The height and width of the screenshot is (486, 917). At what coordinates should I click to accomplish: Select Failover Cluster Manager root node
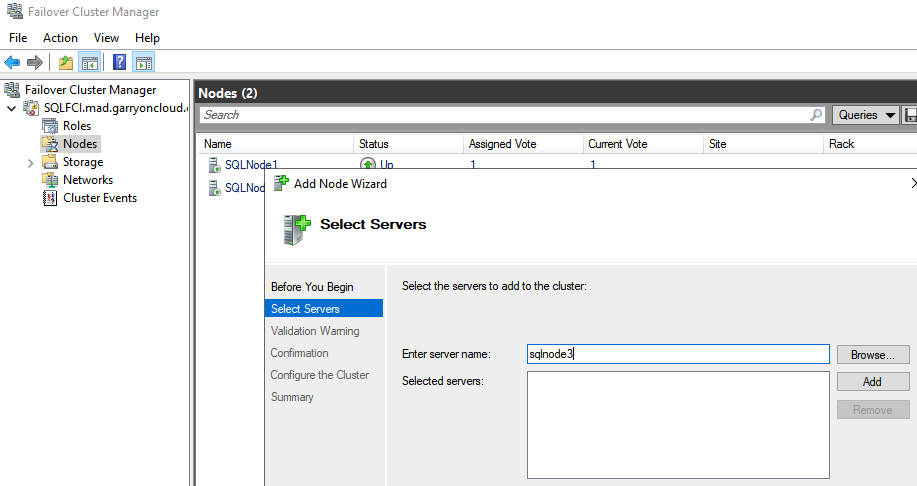point(91,89)
